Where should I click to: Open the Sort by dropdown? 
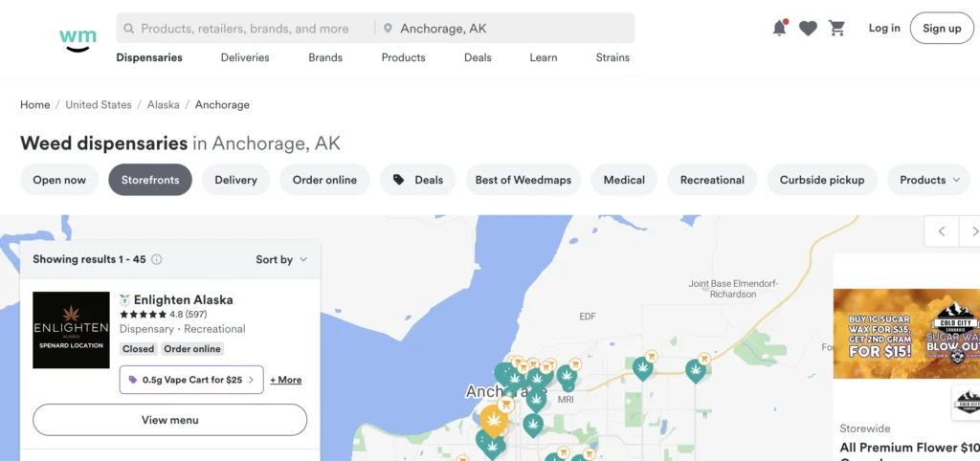(281, 259)
